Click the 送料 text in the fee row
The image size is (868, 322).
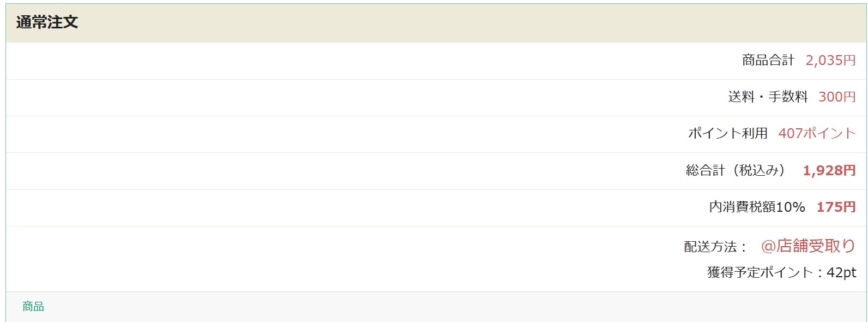(x=741, y=97)
